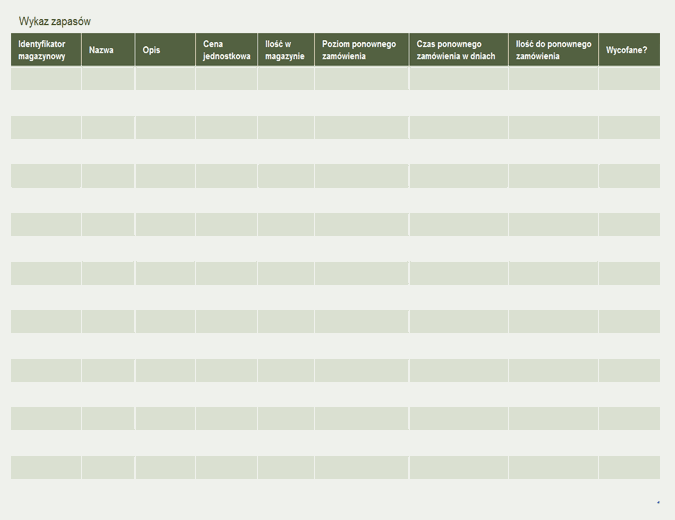Viewport: 675px width, 520px height.
Task: Select the 'Wycofane?' column header
Action: [x=629, y=50]
